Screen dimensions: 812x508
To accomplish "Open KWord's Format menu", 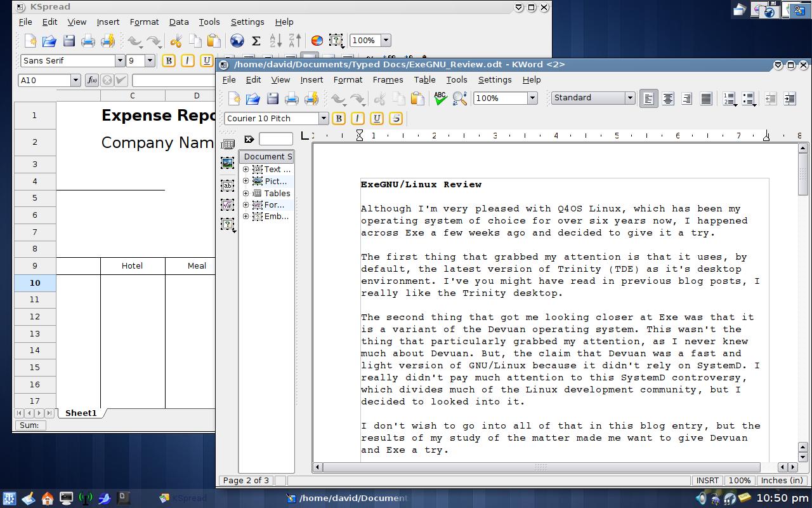I will point(348,79).
